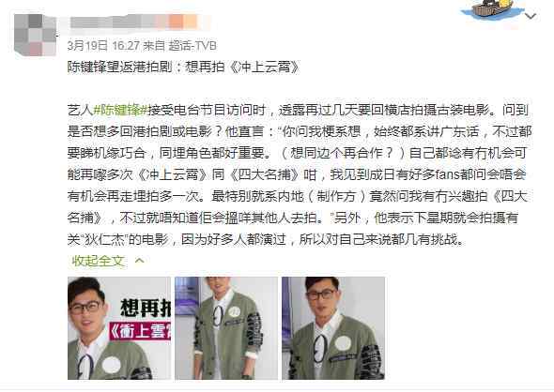This screenshot has width=554, height=392.
Task: Click the up arrow beside 收起全文
Action: (x=140, y=261)
